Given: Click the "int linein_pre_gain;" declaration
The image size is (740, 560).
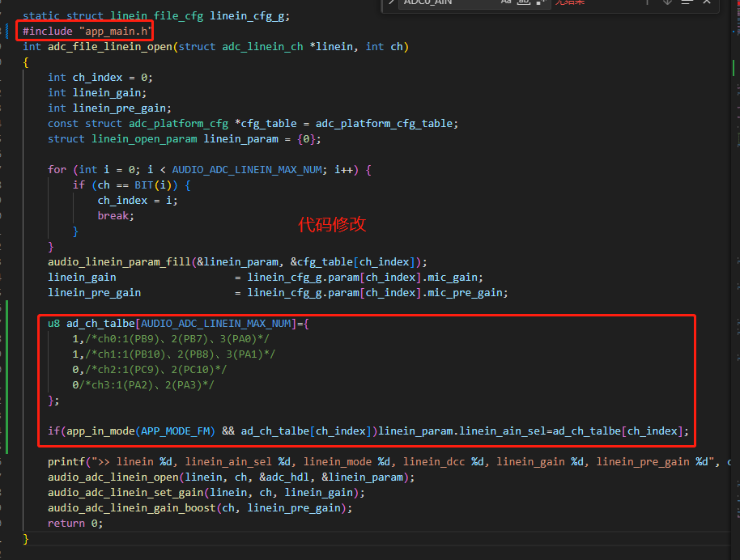Looking at the screenshot, I should coord(109,108).
